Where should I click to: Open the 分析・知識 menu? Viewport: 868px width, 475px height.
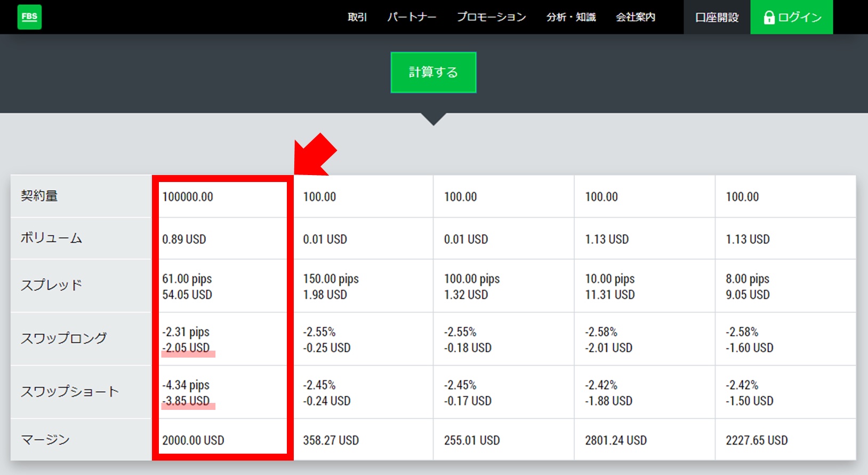571,17
